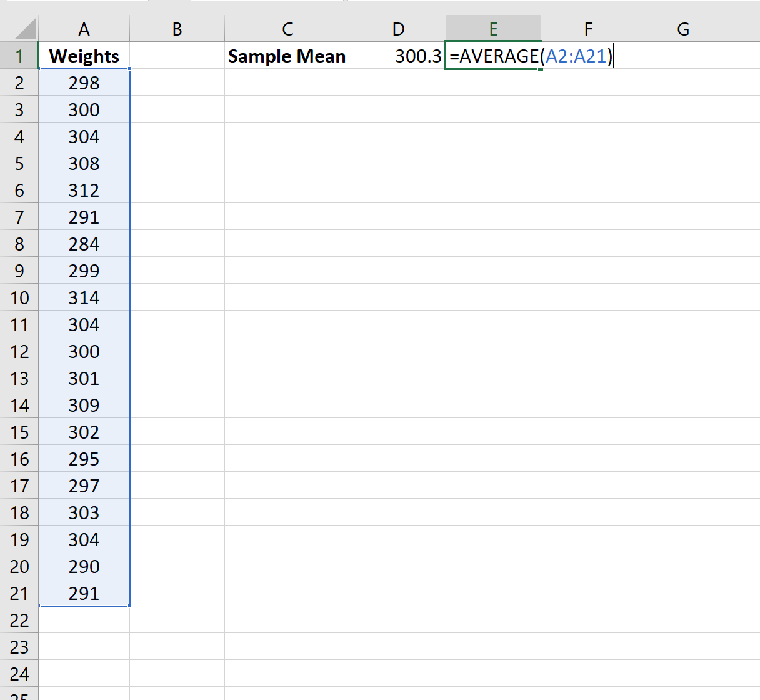Click the Sample Mean label cell
The width and height of the screenshot is (760, 700).
287,56
